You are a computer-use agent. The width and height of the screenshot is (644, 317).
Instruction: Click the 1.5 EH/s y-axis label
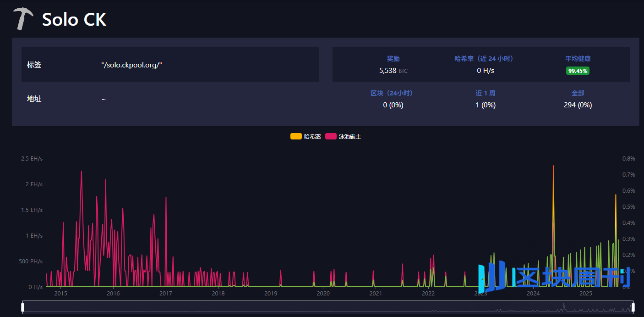[x=32, y=210]
